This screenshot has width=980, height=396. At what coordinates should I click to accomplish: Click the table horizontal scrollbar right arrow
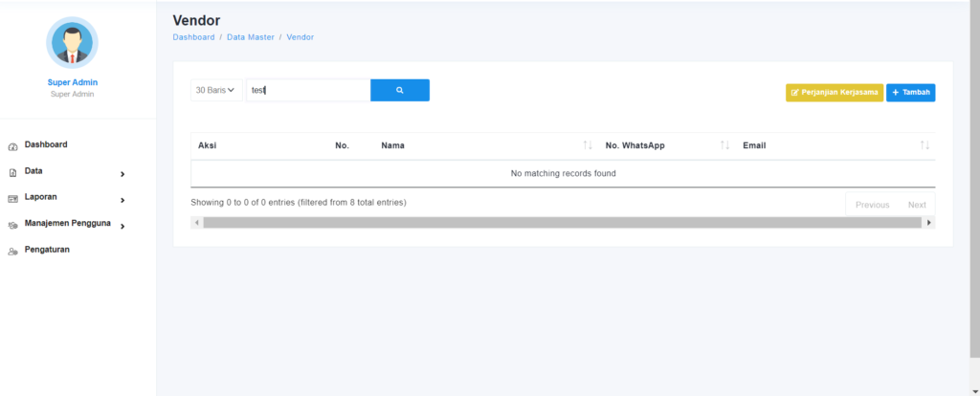point(928,222)
